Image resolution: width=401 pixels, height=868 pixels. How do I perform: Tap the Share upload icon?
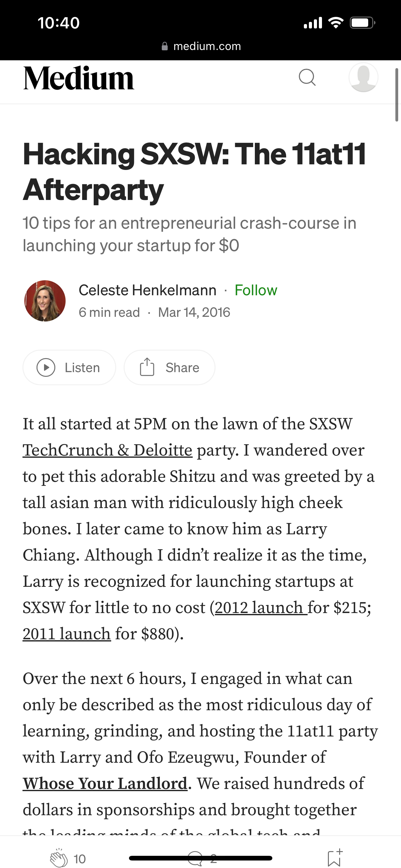[147, 367]
